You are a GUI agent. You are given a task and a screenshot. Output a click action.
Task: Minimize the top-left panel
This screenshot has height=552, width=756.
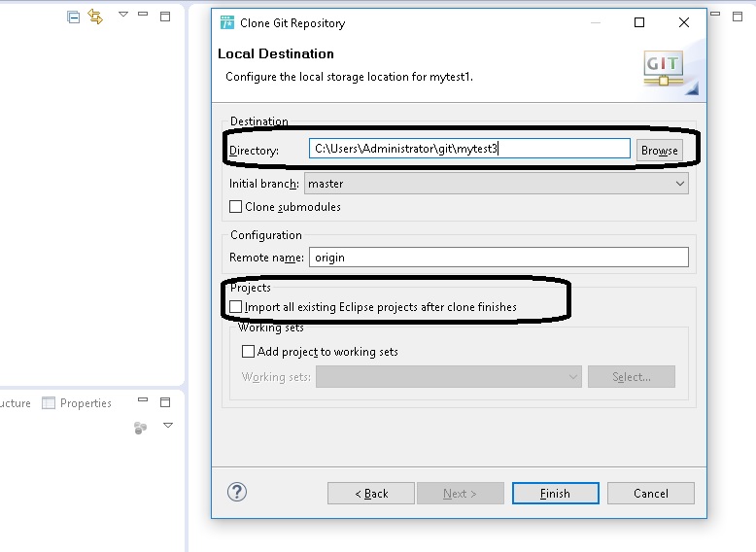click(143, 14)
